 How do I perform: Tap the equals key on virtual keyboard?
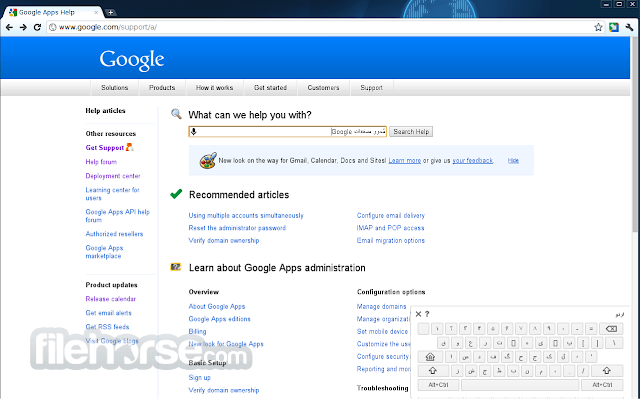pyautogui.click(x=591, y=329)
